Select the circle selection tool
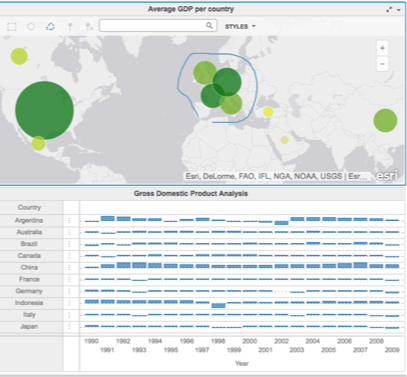 pyautogui.click(x=31, y=26)
